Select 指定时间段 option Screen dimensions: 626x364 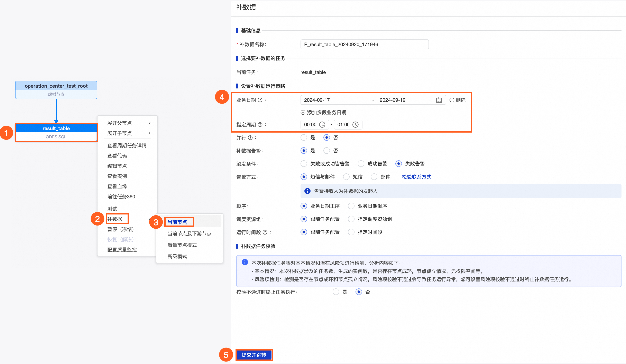tap(351, 232)
